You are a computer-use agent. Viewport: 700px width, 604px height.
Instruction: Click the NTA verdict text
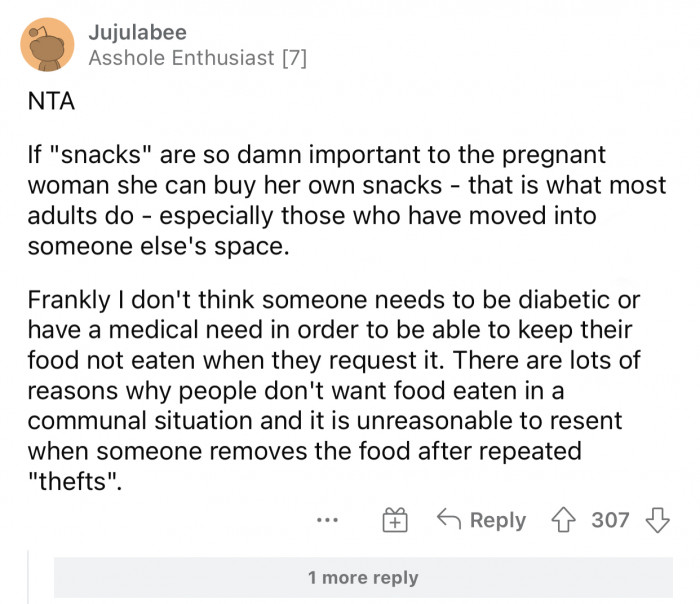coord(46,102)
